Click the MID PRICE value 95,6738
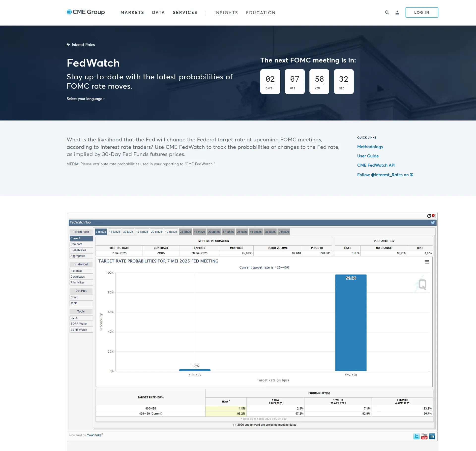Screen dimensions: 476x451 pos(237,253)
